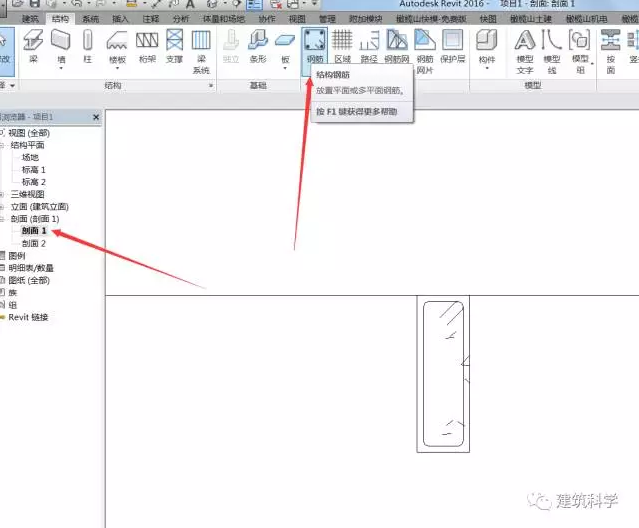Select the 柱 (Column) tool

click(x=88, y=46)
